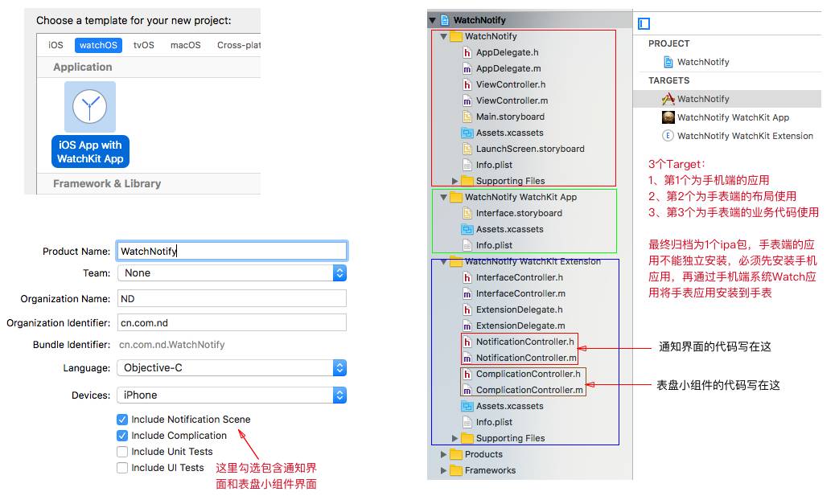Select WatchNotify WatchKit App target row
The height and width of the screenshot is (504, 839).
point(727,117)
